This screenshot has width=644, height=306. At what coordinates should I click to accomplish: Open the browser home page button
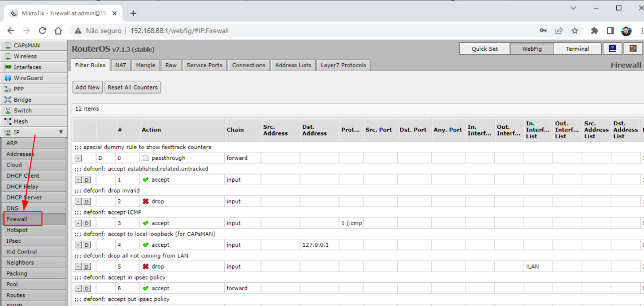pos(58,30)
